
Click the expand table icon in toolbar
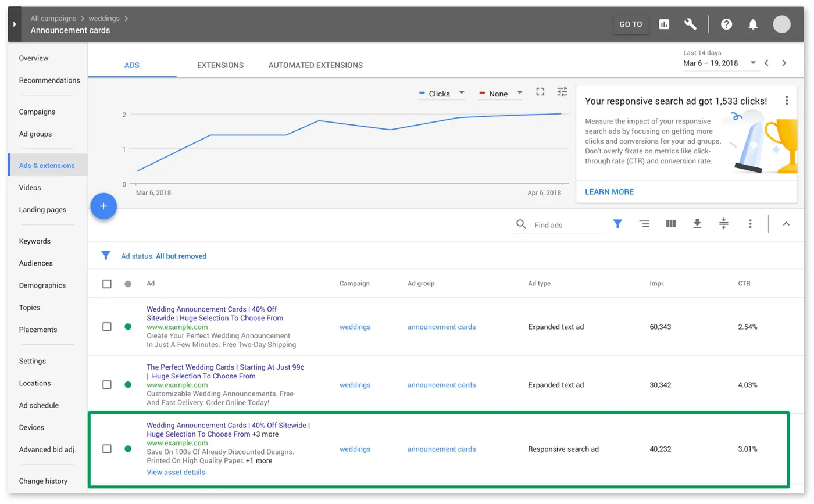point(724,224)
